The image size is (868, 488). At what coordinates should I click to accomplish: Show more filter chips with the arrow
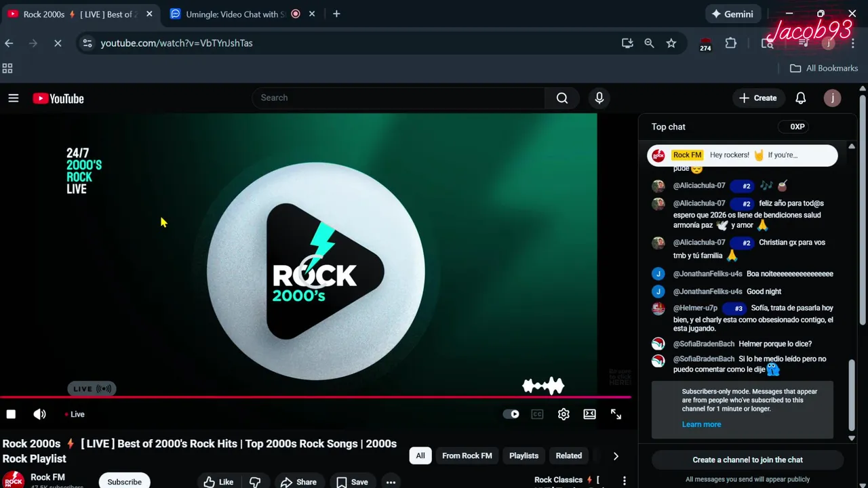[616, 456]
